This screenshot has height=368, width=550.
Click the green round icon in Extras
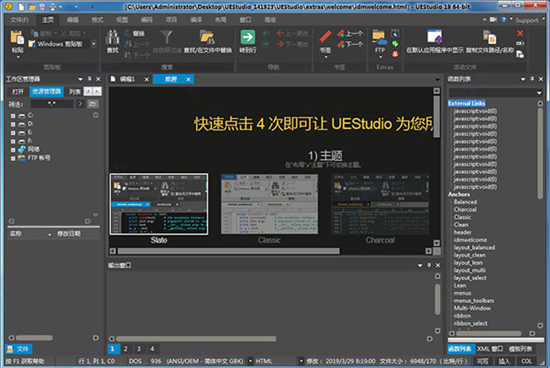(x=395, y=44)
